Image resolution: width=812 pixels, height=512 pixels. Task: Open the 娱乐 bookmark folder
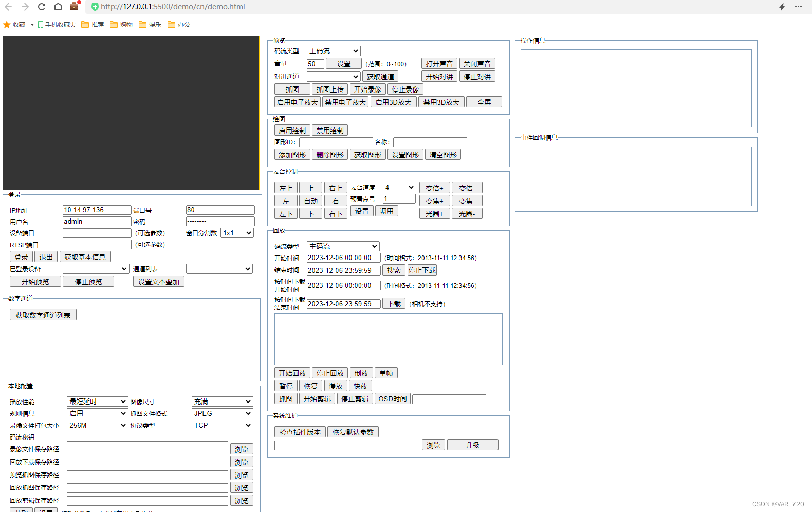point(150,24)
